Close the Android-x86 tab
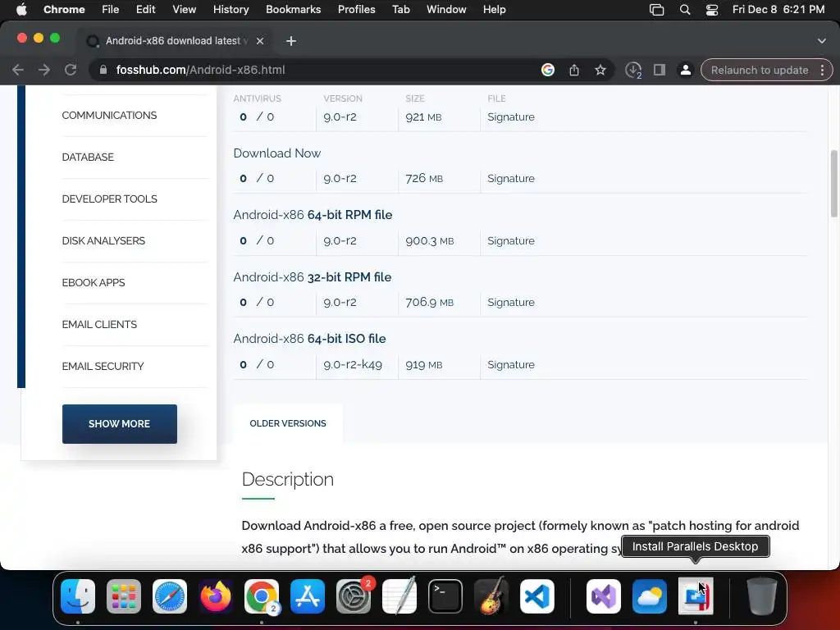The image size is (840, 630). coord(260,41)
